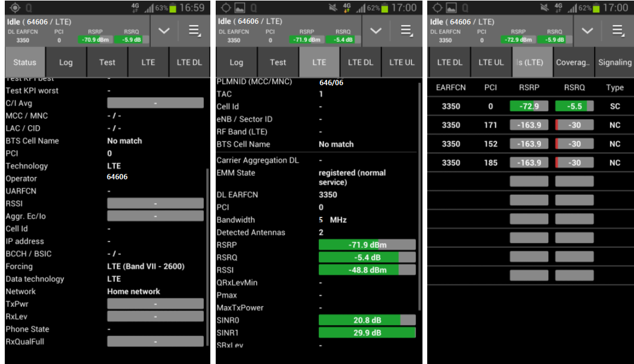Switch to the Status tab
Viewport: 634px width, 364px height.
[25, 63]
